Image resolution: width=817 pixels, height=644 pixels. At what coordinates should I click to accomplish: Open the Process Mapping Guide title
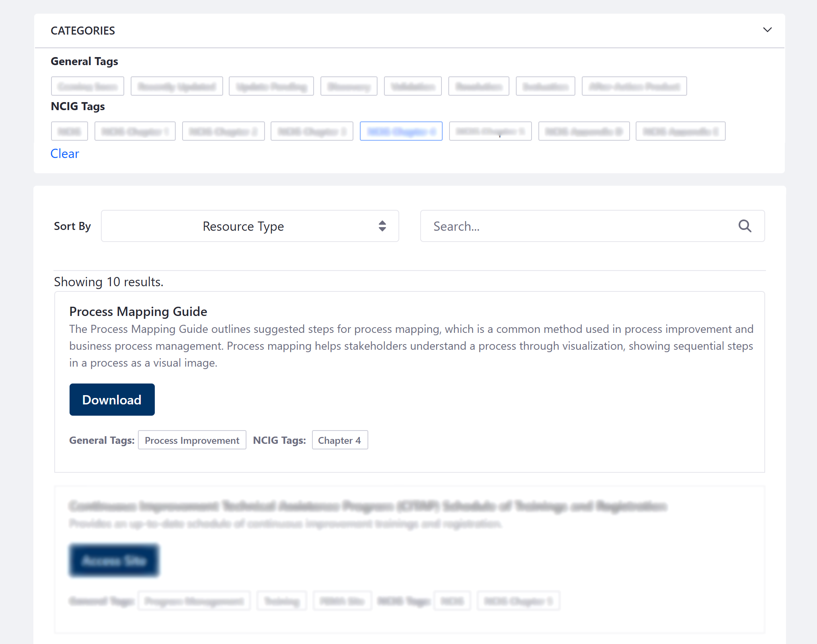click(x=138, y=311)
